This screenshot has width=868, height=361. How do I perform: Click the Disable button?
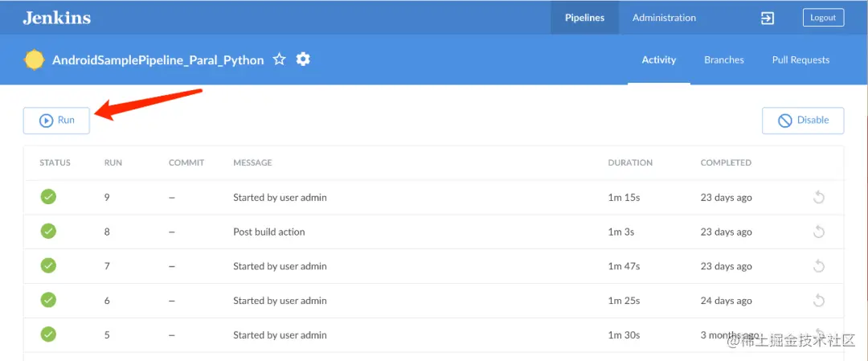[803, 120]
